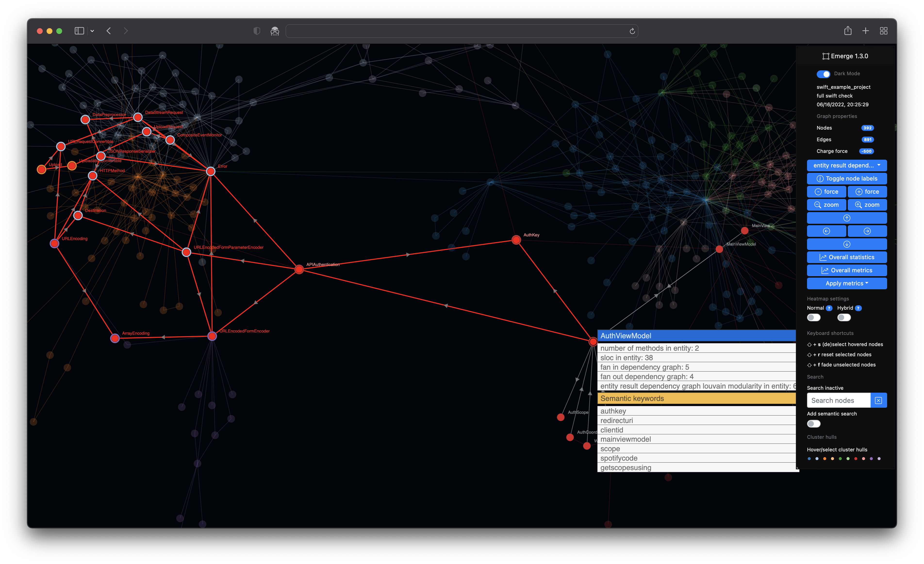The width and height of the screenshot is (924, 564).
Task: Zoom out using the magnifier-minus zoom icon
Action: (x=826, y=205)
